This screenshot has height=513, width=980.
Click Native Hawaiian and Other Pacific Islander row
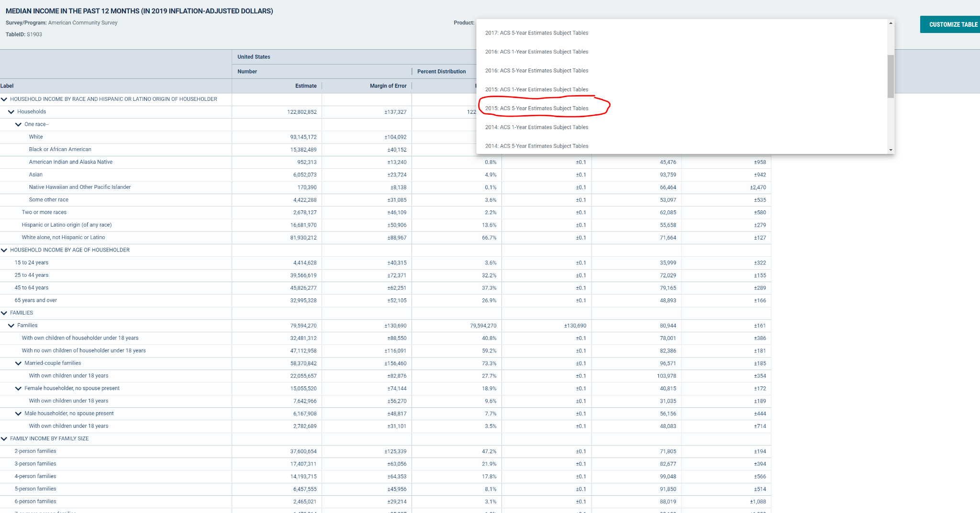[79, 187]
